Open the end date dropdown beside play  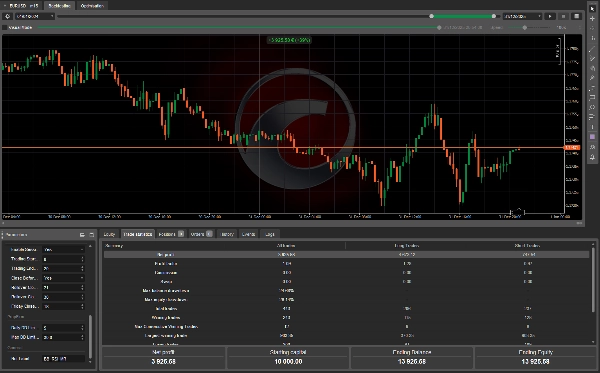523,16
